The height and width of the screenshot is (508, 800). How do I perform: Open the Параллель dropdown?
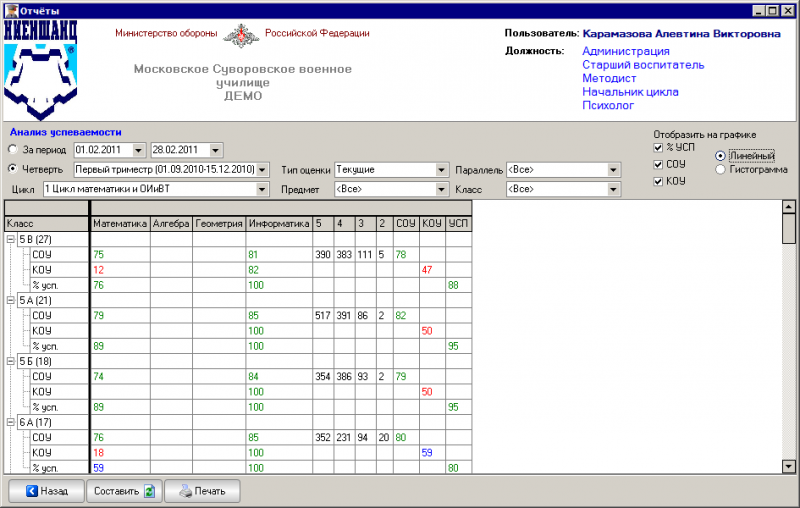(x=613, y=169)
